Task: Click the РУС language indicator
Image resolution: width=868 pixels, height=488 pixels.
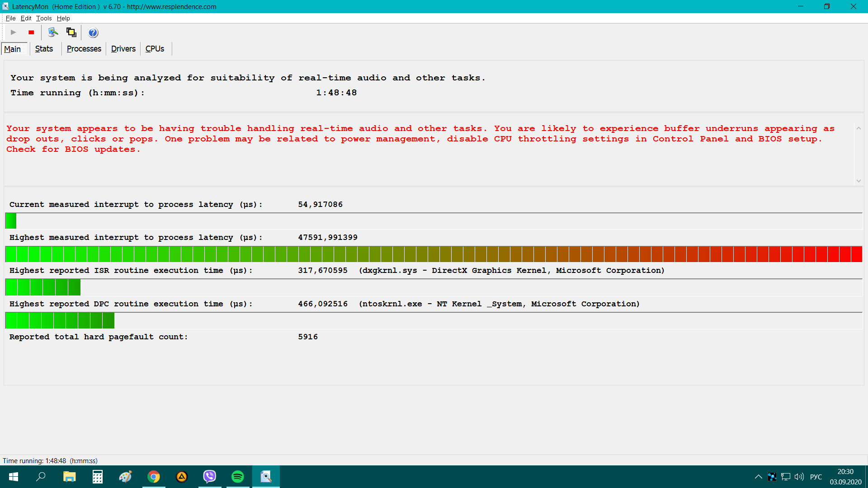Action: point(816,477)
